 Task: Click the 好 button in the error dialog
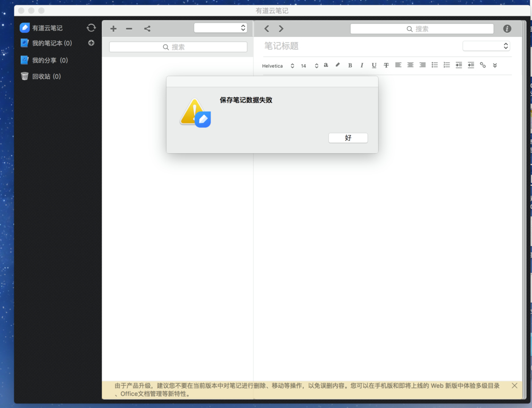coord(348,138)
